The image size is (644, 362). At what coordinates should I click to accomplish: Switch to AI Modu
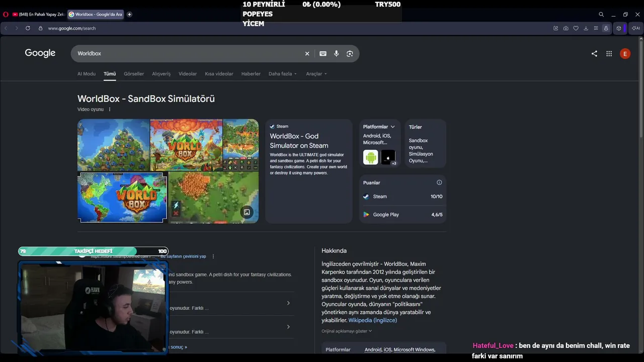[x=87, y=74]
